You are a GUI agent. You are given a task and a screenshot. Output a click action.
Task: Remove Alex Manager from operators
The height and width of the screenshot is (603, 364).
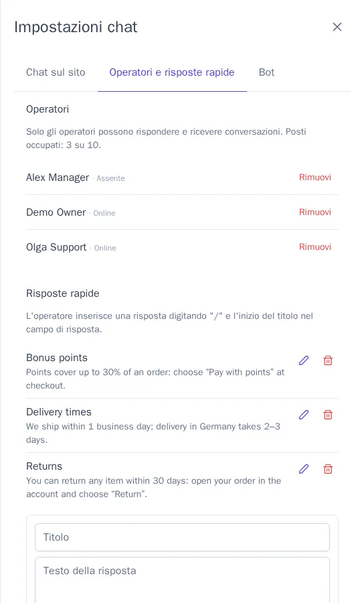315,178
